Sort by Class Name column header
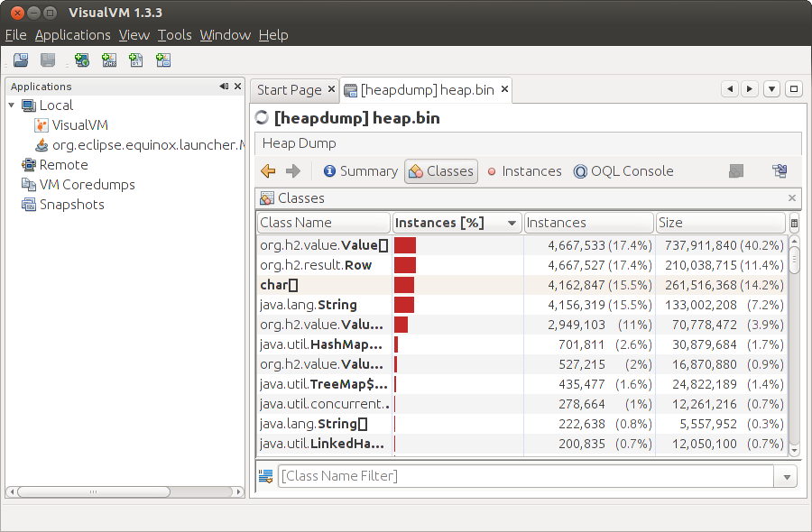 [324, 223]
